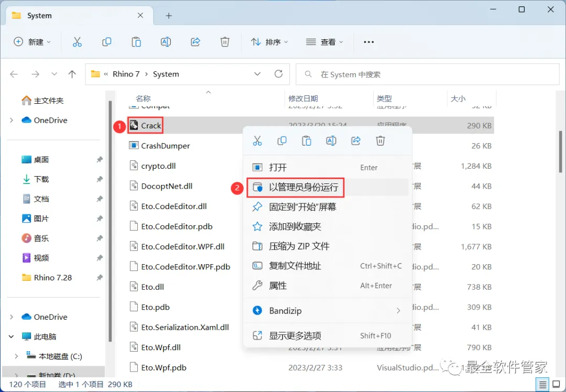Open 视频 in navigation pane

pos(36,258)
